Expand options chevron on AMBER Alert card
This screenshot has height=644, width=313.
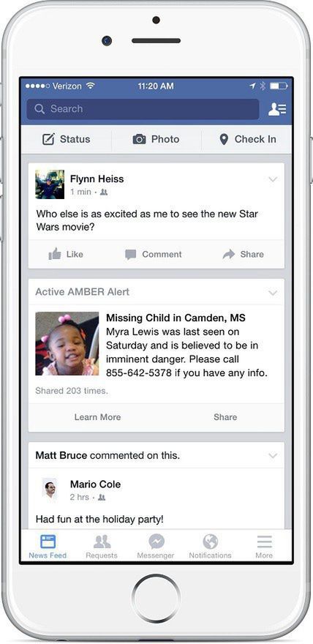coord(273,293)
